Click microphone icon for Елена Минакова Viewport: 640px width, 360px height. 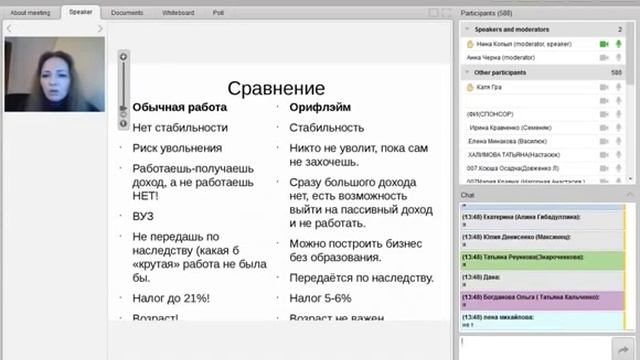click(x=619, y=141)
